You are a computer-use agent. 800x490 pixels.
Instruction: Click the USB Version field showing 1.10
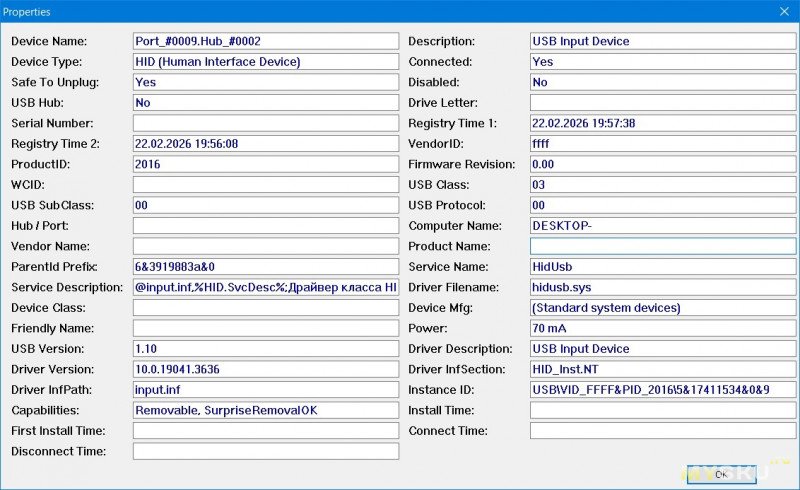(265, 349)
